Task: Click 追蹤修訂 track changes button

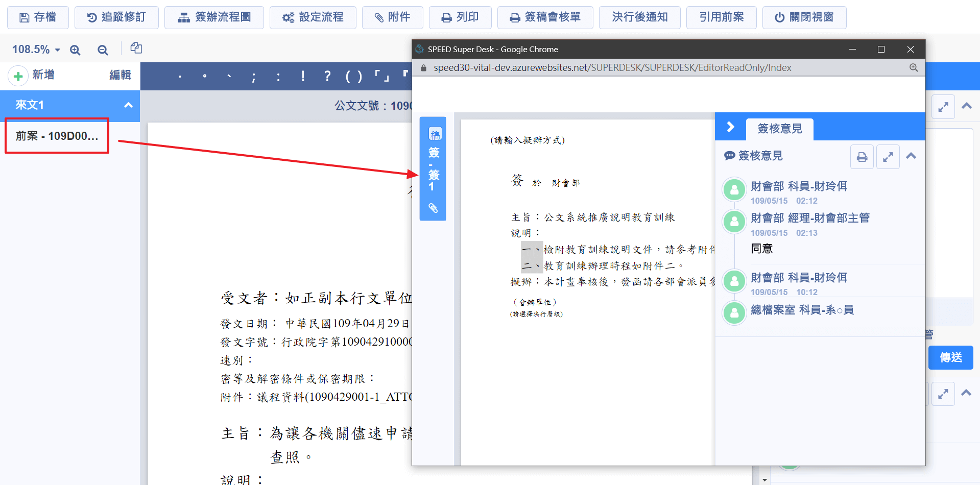Action: coord(116,17)
